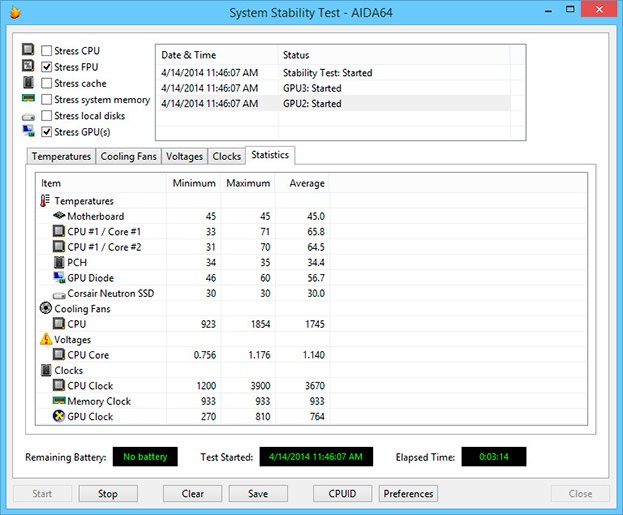623x515 pixels.
Task: Stop the stability test
Action: (108, 494)
